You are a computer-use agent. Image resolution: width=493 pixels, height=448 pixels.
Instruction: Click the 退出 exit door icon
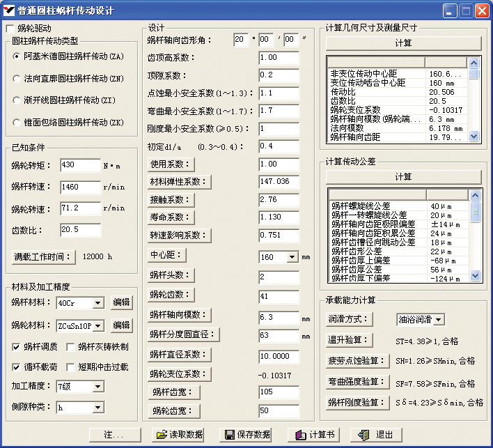tap(363, 435)
